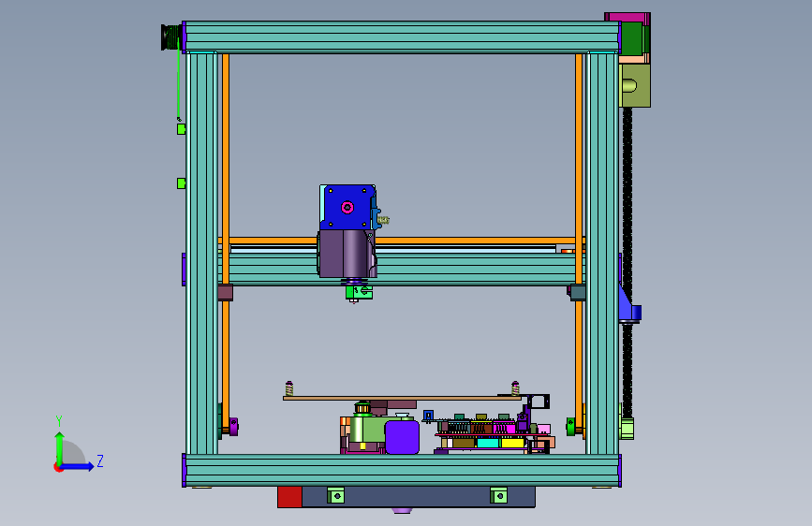Select the violet box beneath the print bed
This screenshot has width=812, height=526.
(402, 437)
